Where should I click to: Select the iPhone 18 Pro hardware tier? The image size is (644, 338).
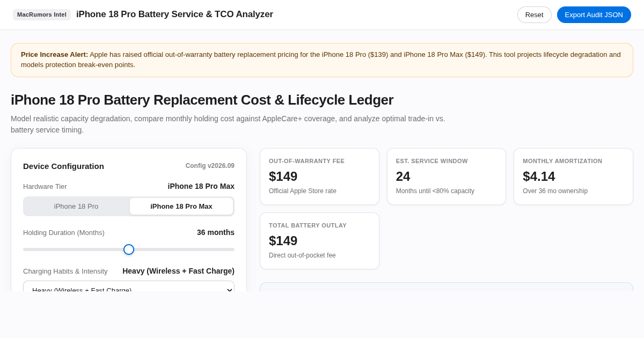pyautogui.click(x=76, y=206)
